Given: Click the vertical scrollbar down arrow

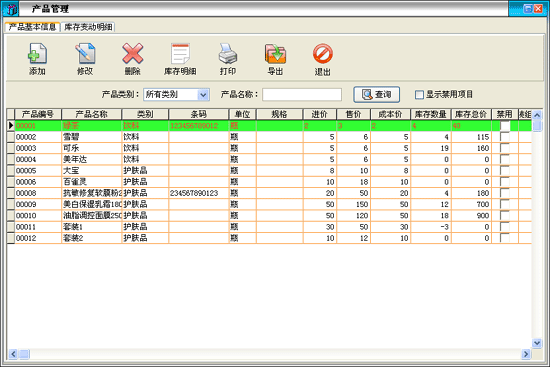Looking at the screenshot, I should coord(537,343).
